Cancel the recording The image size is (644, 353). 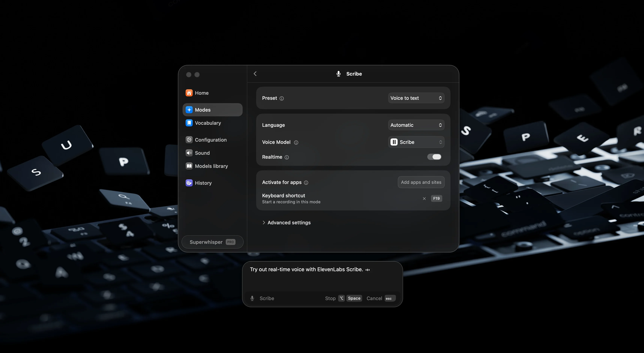click(x=374, y=298)
